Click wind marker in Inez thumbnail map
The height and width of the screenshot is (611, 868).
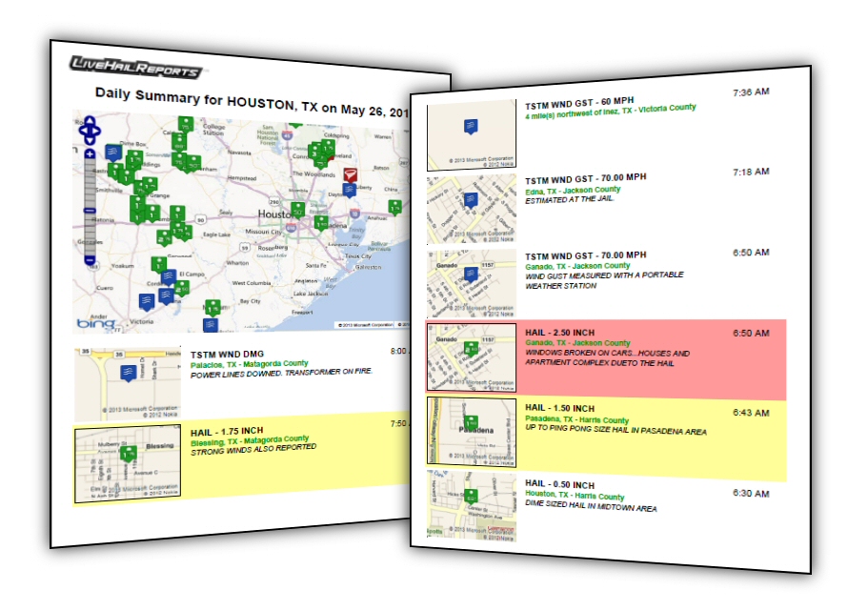coord(471,127)
